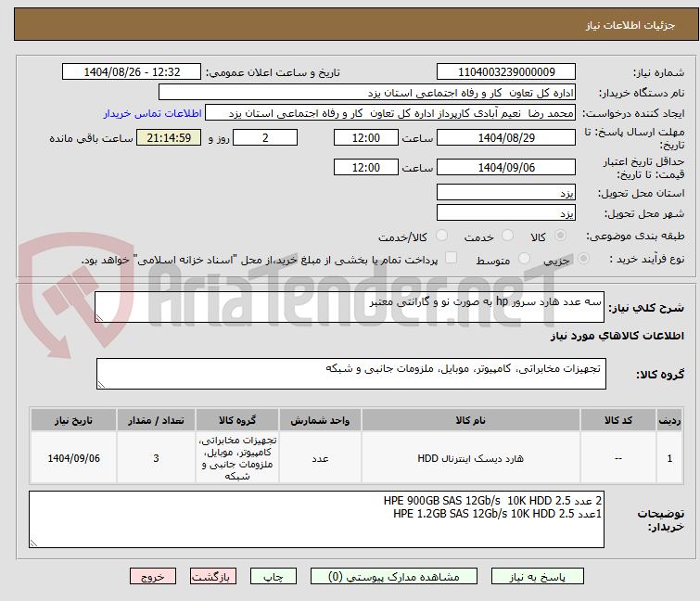The height and width of the screenshot is (601, 700).
Task: Click the ردیف column header
Action: coord(669,420)
